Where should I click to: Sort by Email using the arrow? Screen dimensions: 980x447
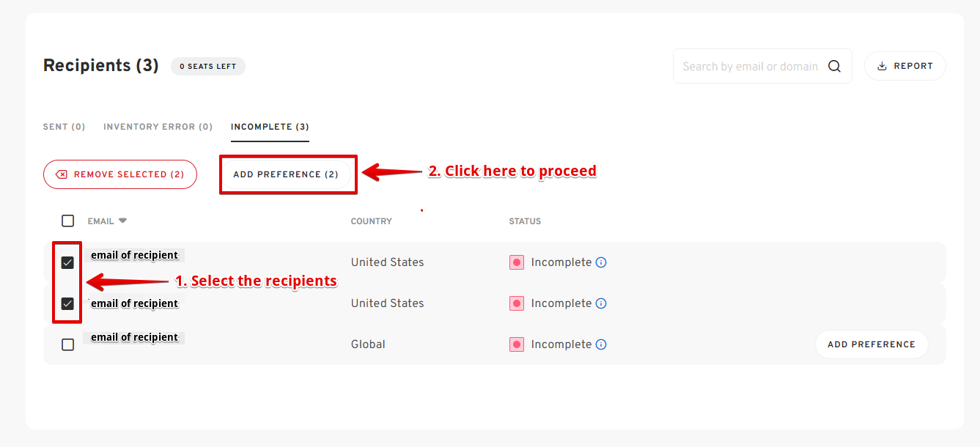[123, 221]
